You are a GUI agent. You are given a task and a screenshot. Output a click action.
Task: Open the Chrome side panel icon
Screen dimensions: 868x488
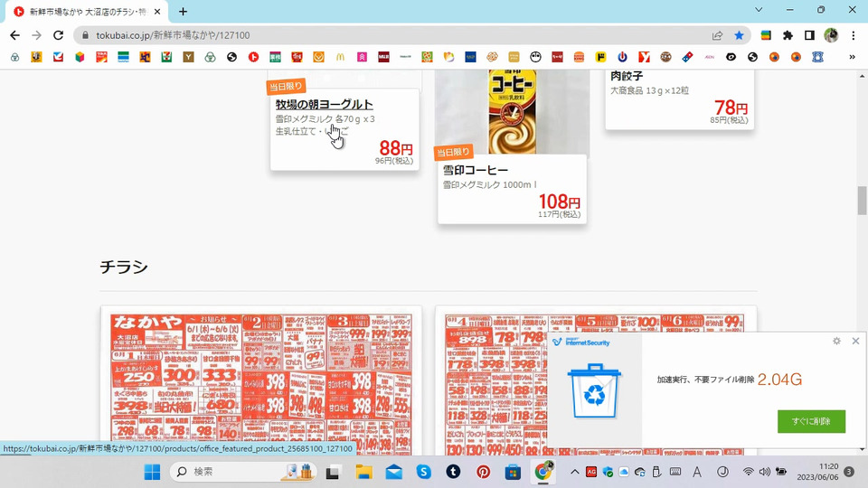809,35
